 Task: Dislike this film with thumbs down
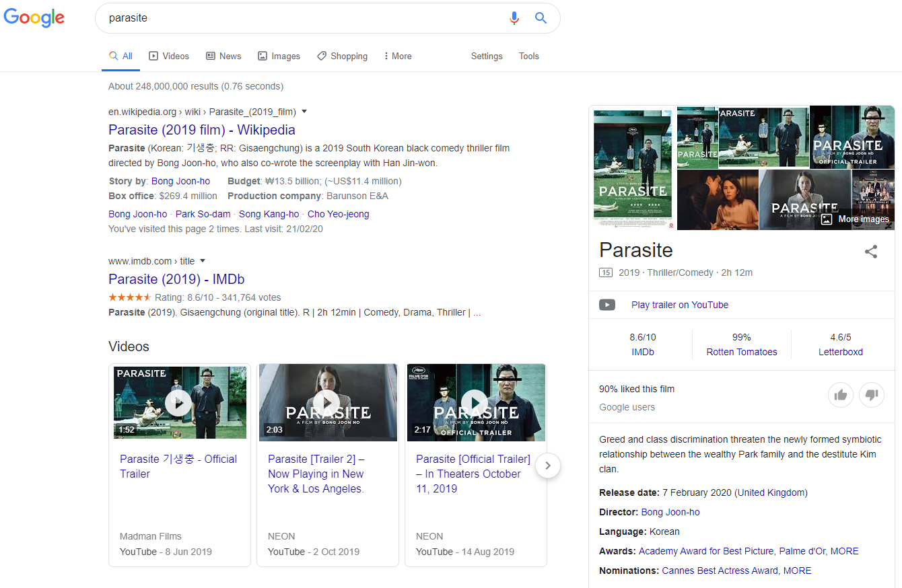[871, 395]
